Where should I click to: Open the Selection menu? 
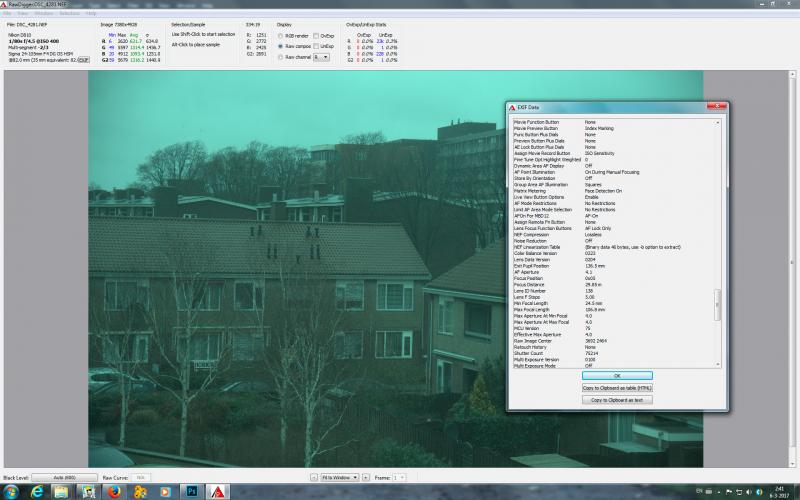[69, 13]
